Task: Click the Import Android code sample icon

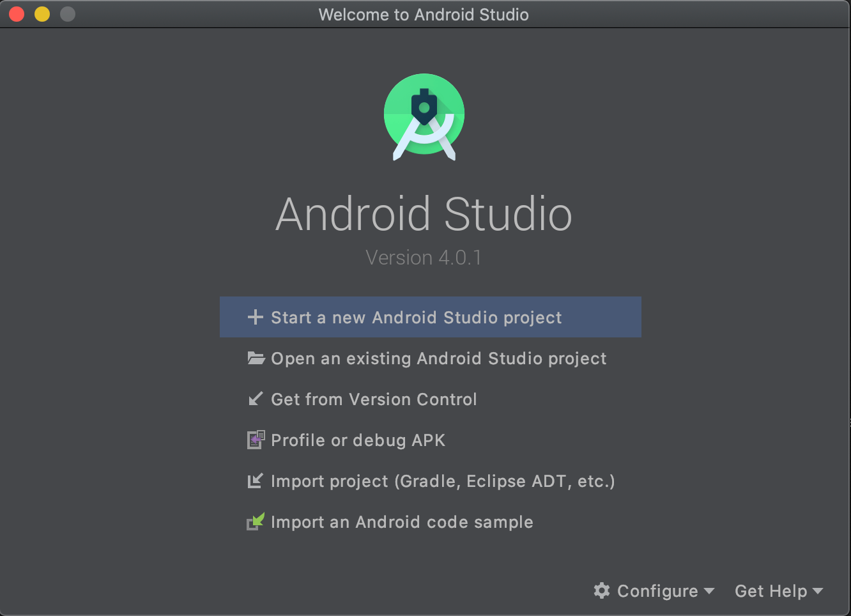Action: tap(256, 521)
